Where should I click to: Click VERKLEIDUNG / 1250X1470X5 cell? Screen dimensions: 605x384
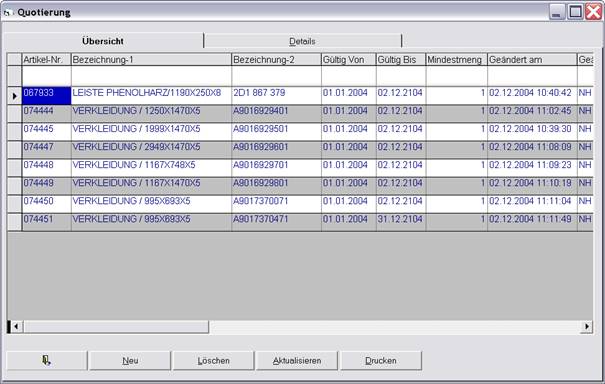tap(151, 113)
